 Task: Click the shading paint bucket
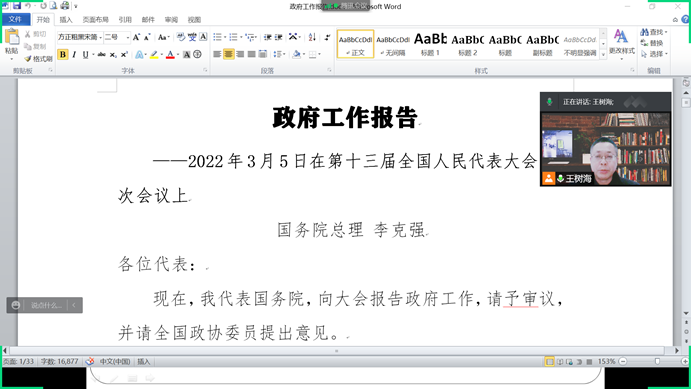(296, 54)
